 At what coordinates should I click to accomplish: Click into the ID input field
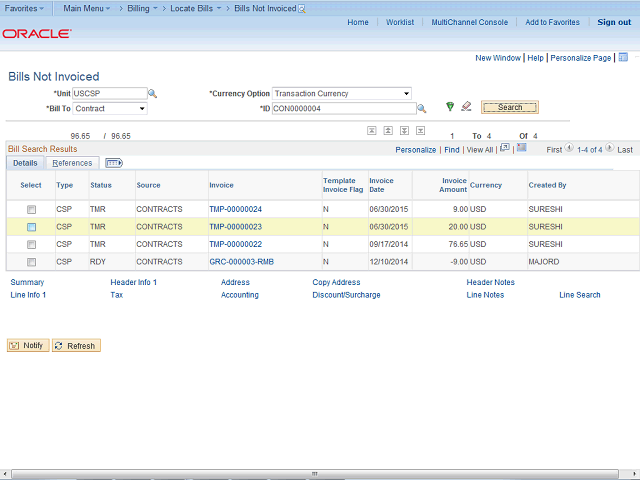342,108
